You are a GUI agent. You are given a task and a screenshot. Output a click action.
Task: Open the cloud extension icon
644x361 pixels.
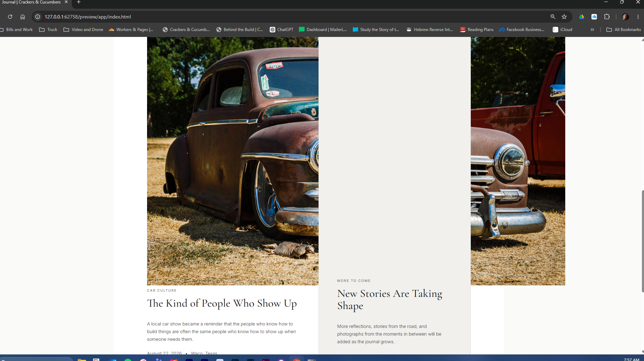point(594,17)
